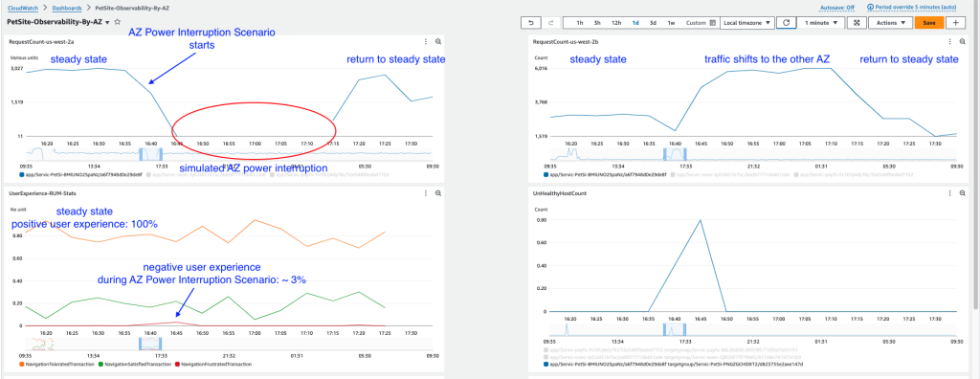This screenshot has height=379, width=980.
Task: Refresh the dashboard with the circular arrow
Action: coord(787,23)
